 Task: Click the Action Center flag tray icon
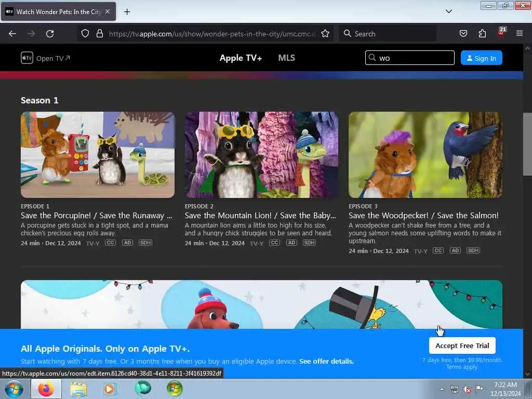click(x=480, y=389)
